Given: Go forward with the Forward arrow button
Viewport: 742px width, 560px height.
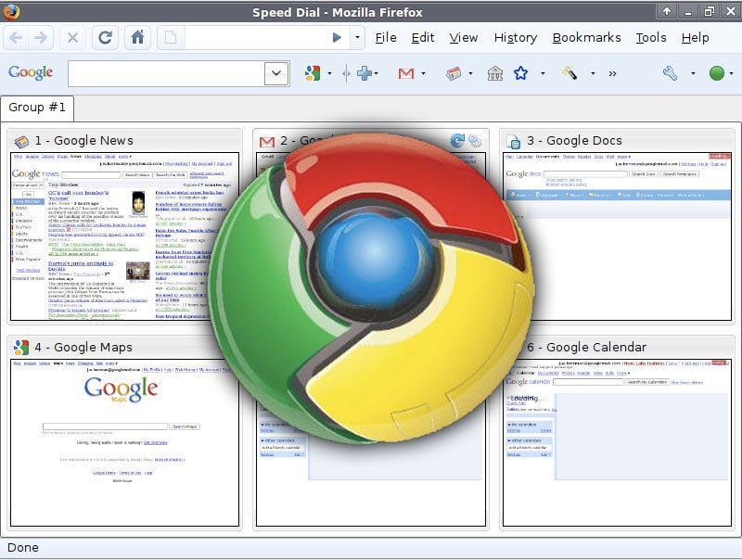Looking at the screenshot, I should pos(41,37).
